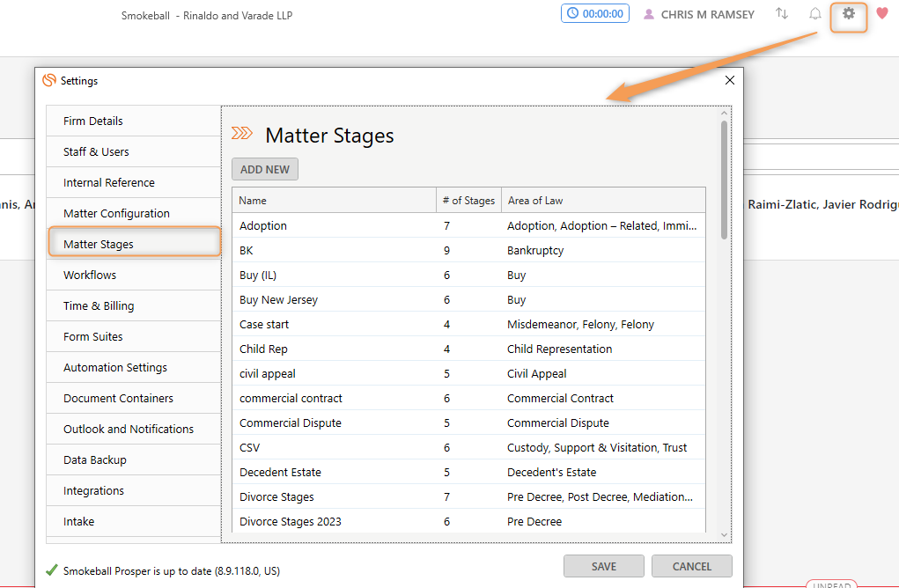Open Time & Billing settings
This screenshot has height=588, width=899.
134,306
